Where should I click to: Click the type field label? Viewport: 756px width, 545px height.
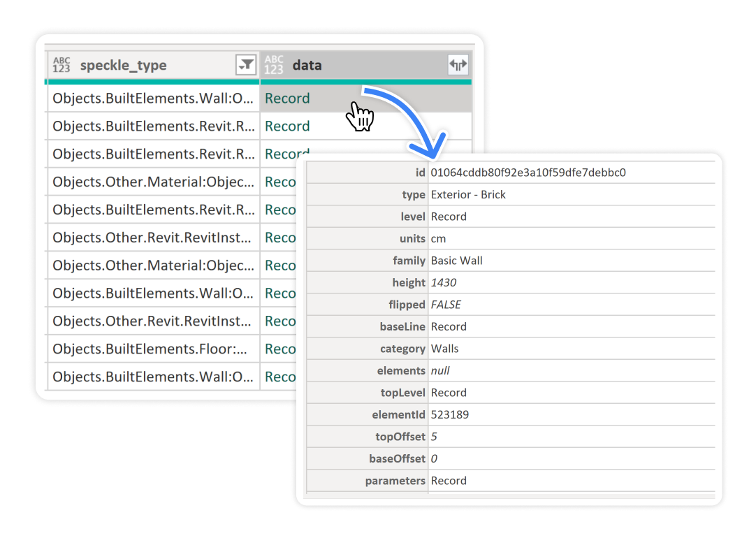pyautogui.click(x=414, y=194)
